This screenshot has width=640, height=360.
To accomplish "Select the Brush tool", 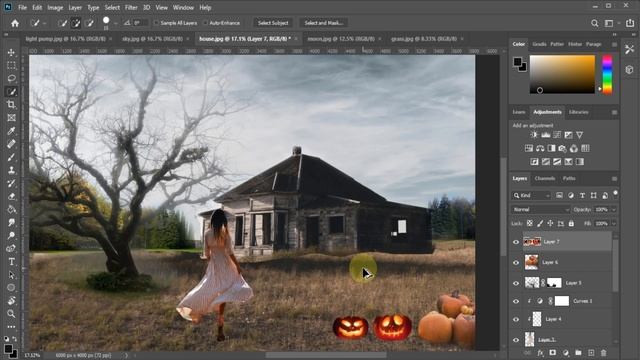I will point(11,157).
